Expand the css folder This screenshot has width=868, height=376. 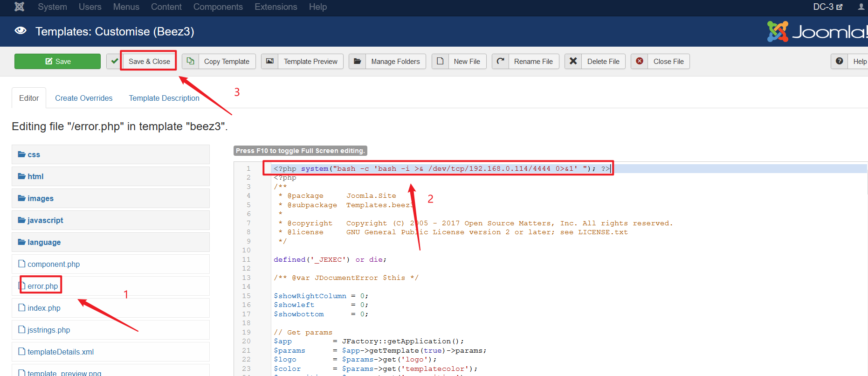pos(110,154)
